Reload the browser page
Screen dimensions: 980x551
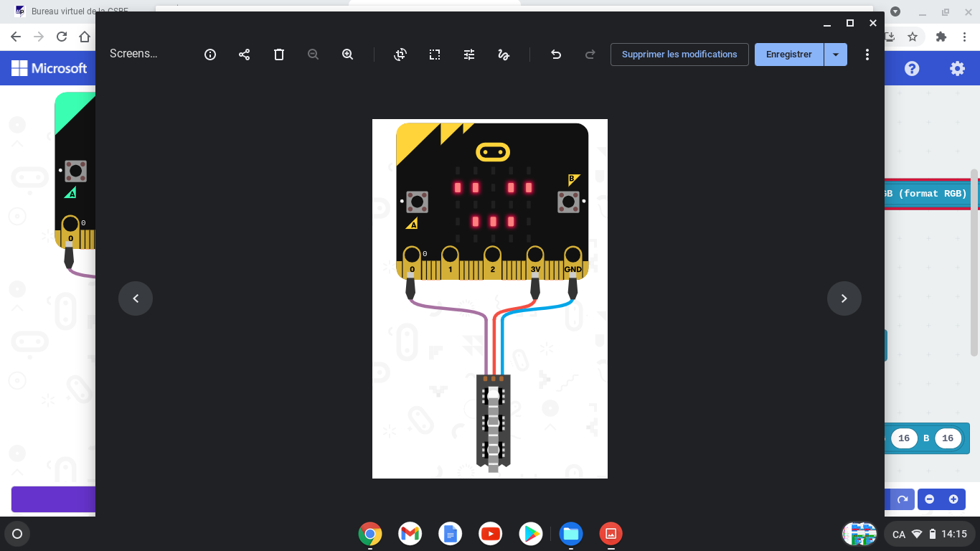(62, 37)
